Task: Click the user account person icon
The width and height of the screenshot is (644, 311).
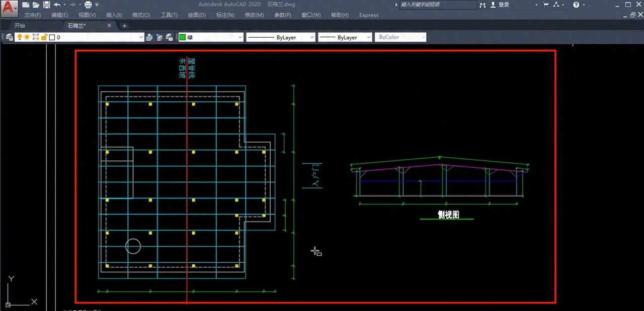Action: coord(493,5)
